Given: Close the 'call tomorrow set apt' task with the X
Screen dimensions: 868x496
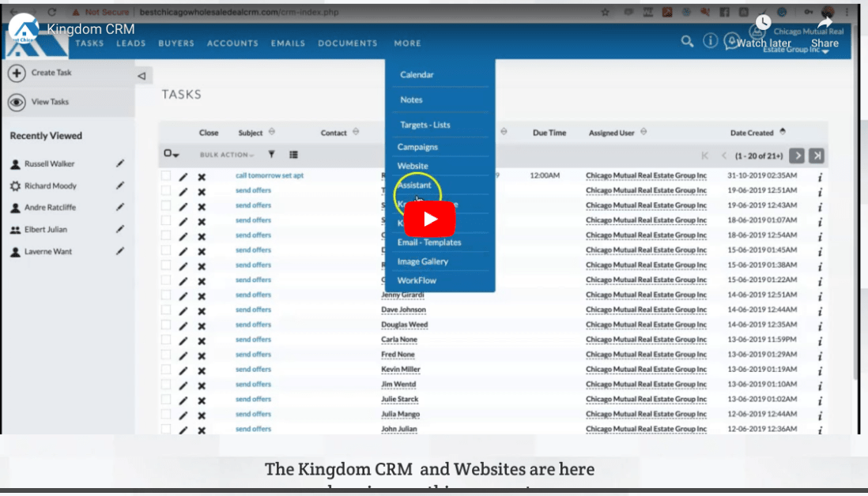Looking at the screenshot, I should coord(202,177).
